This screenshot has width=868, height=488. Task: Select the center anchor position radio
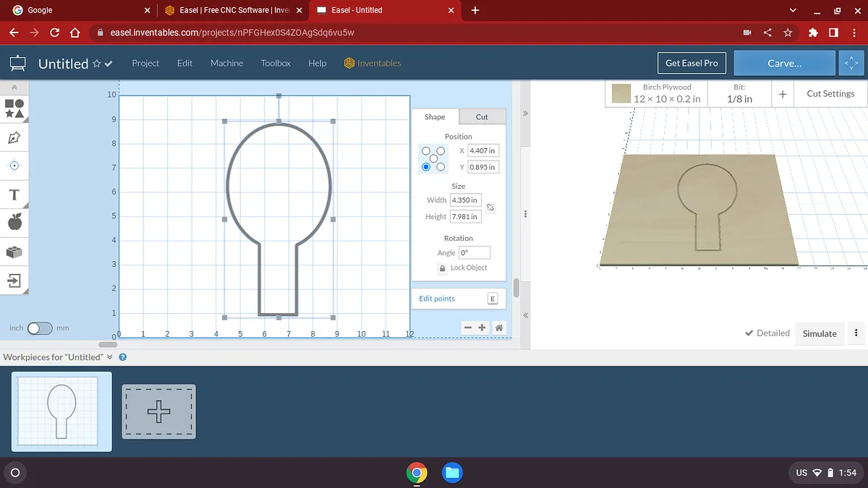[433, 158]
